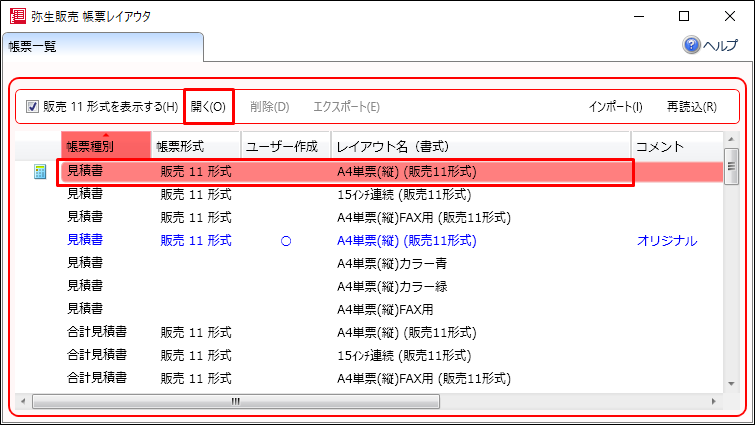
Task: Click the 開く(O) button
Action: pos(208,106)
